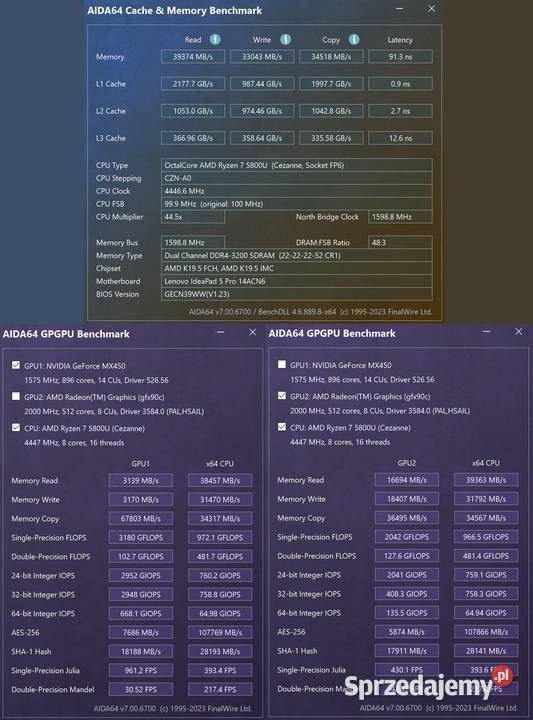Click Motherboard field Lenovo IdeaPad 5 Pro
The width and height of the screenshot is (533, 720).
click(x=297, y=281)
